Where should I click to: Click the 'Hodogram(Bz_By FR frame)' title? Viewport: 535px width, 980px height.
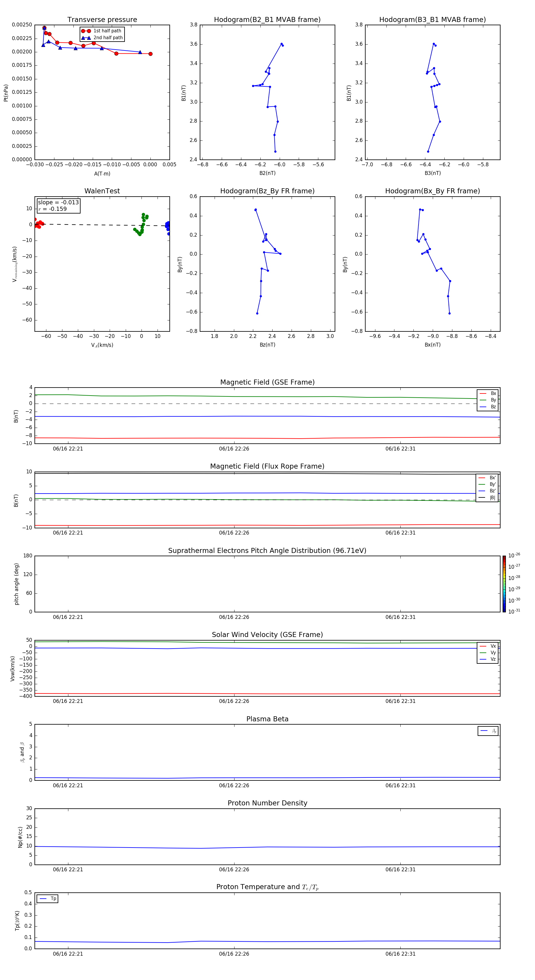pyautogui.click(x=267, y=191)
